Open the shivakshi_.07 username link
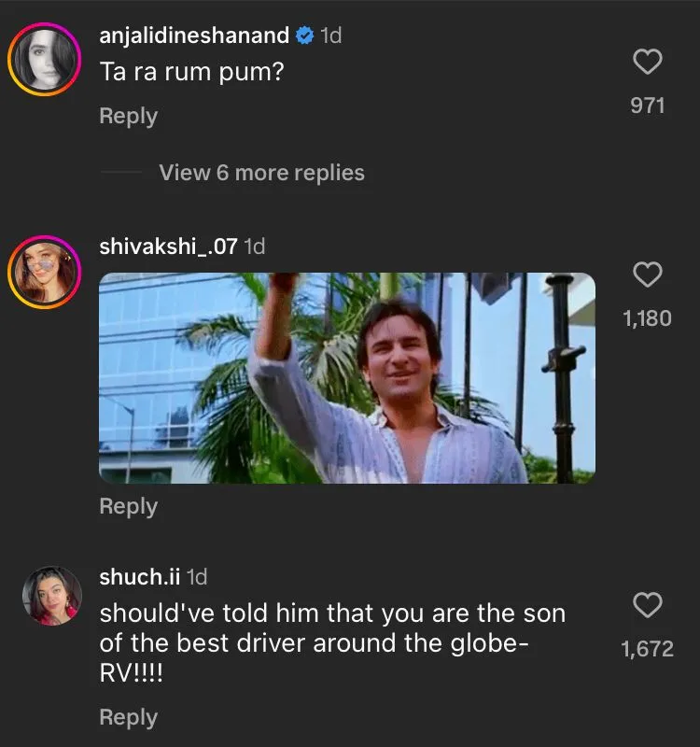The height and width of the screenshot is (747, 700). [168, 247]
